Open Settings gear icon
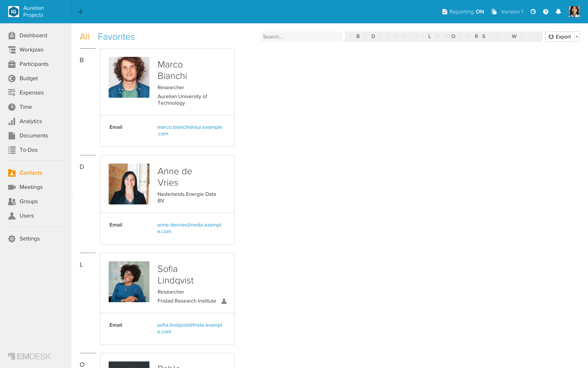Image resolution: width=588 pixels, height=368 pixels. pos(12,239)
